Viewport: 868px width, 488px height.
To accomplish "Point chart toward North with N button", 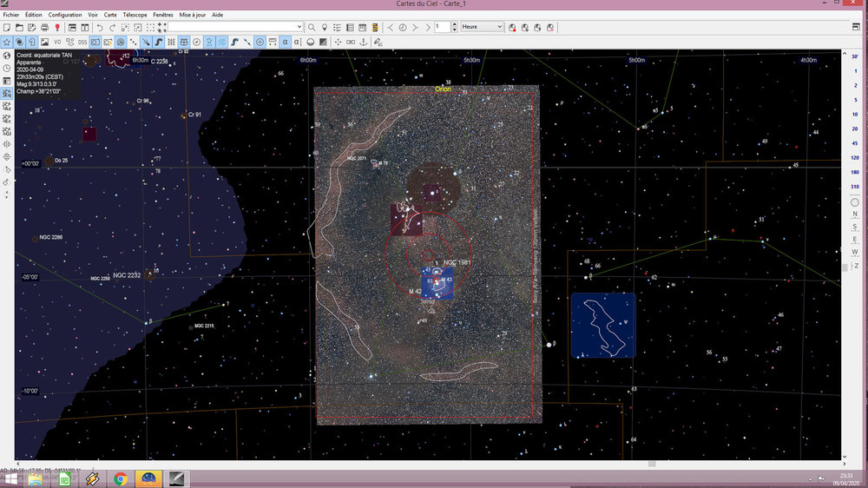I will (855, 214).
